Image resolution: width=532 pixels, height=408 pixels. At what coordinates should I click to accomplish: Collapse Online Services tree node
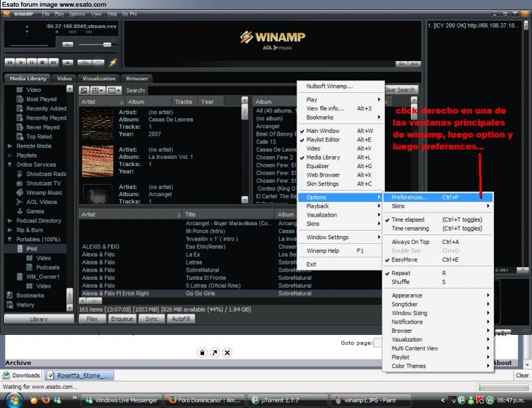click(10, 165)
